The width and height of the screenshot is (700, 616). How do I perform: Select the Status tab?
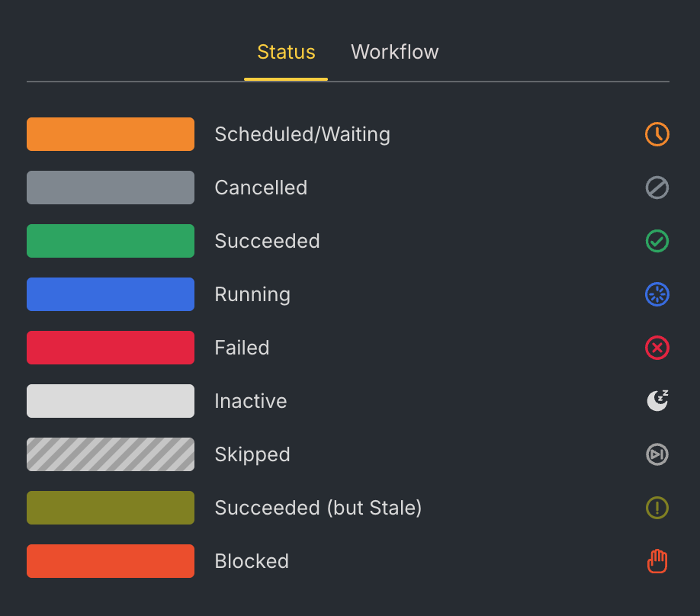tap(286, 52)
